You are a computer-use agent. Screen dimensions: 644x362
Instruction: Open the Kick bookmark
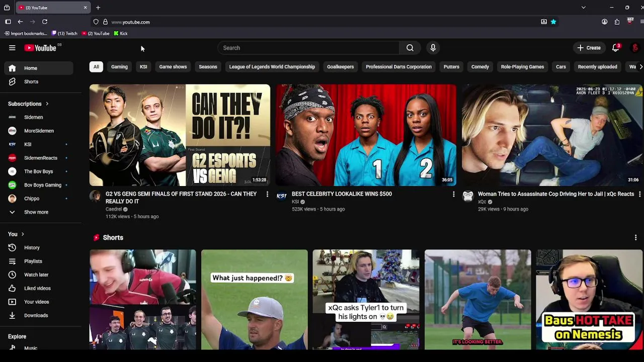pyautogui.click(x=120, y=33)
